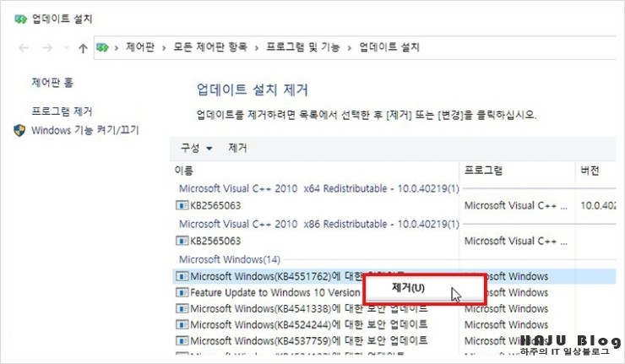Image resolution: width=625 pixels, height=364 pixels.
Task: Open the recent locations dropdown arrow
Action: [66, 48]
